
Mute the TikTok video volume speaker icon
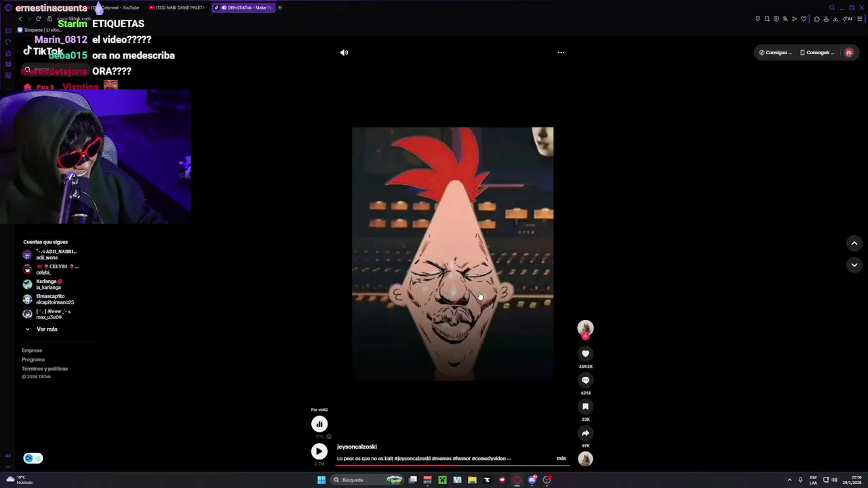point(344,52)
